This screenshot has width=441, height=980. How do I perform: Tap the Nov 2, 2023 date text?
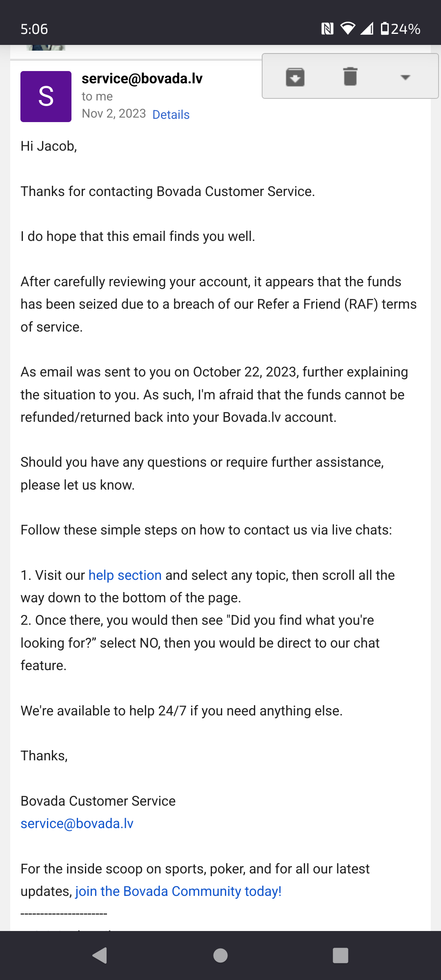click(114, 114)
